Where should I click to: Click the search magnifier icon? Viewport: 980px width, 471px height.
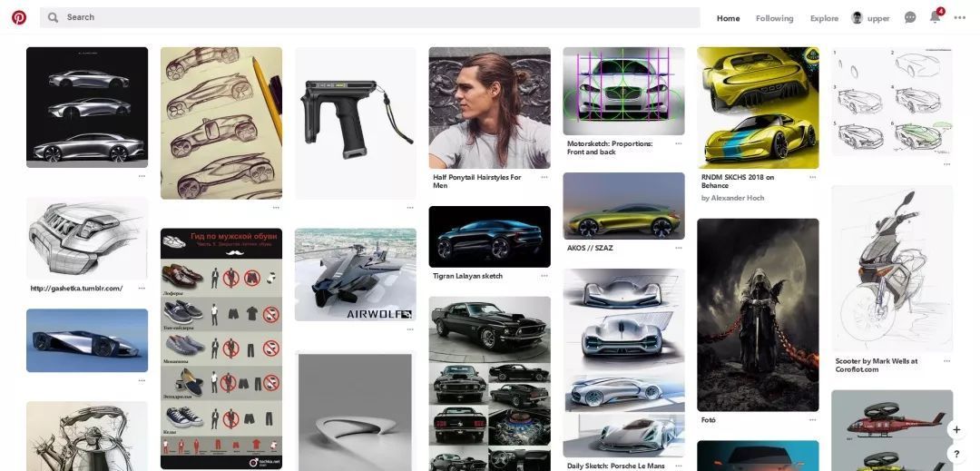click(54, 17)
